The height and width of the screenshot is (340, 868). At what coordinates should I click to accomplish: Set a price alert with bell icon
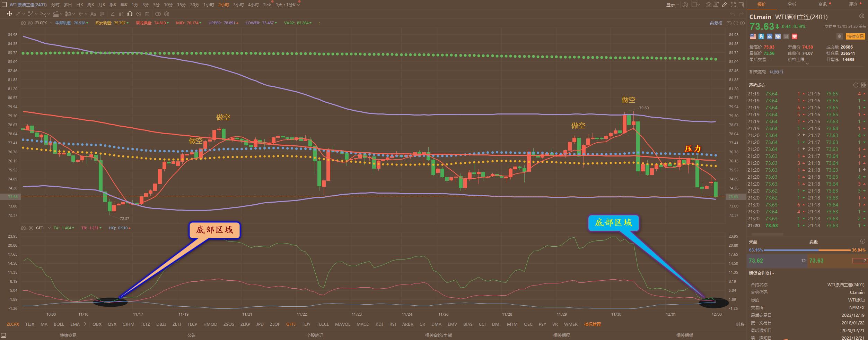pyautogui.click(x=839, y=36)
